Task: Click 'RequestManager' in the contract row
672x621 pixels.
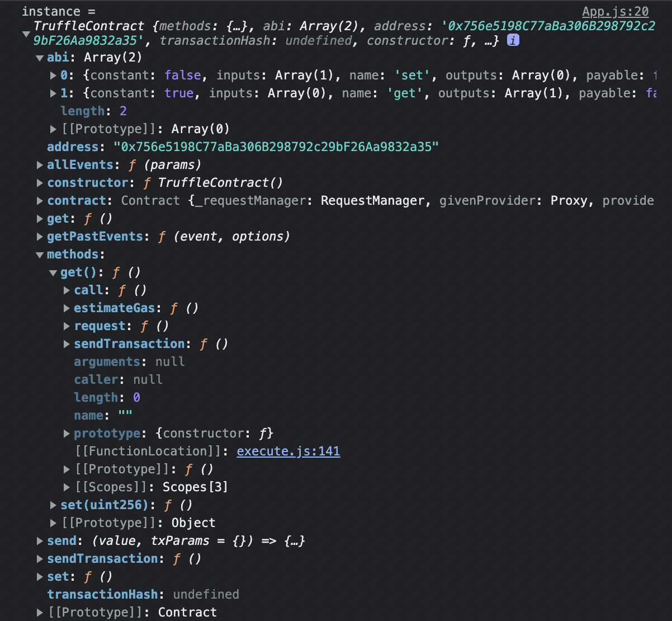Action: [x=372, y=200]
